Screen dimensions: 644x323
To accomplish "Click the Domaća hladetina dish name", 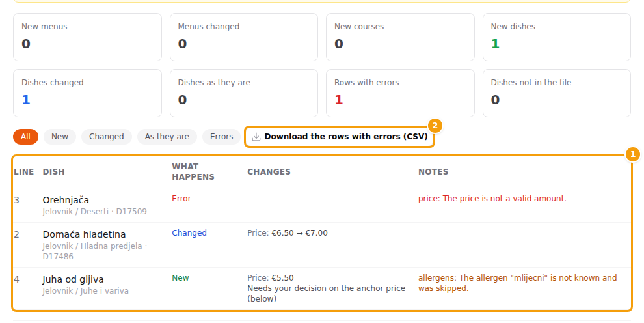I will pos(84,234).
